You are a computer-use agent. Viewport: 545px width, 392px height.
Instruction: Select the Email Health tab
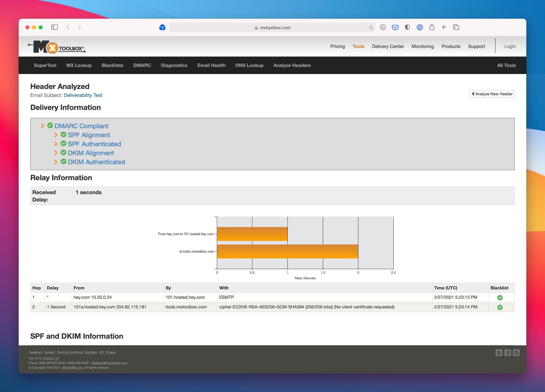(x=211, y=65)
